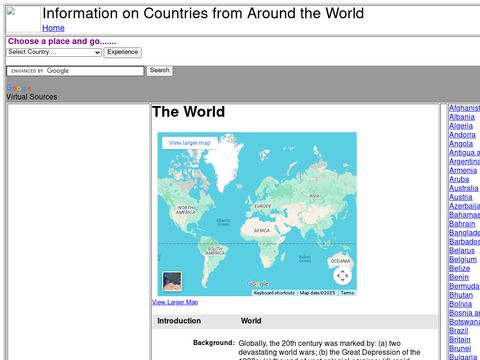
Task: Open the Belgium country link
Action: pos(463,259)
